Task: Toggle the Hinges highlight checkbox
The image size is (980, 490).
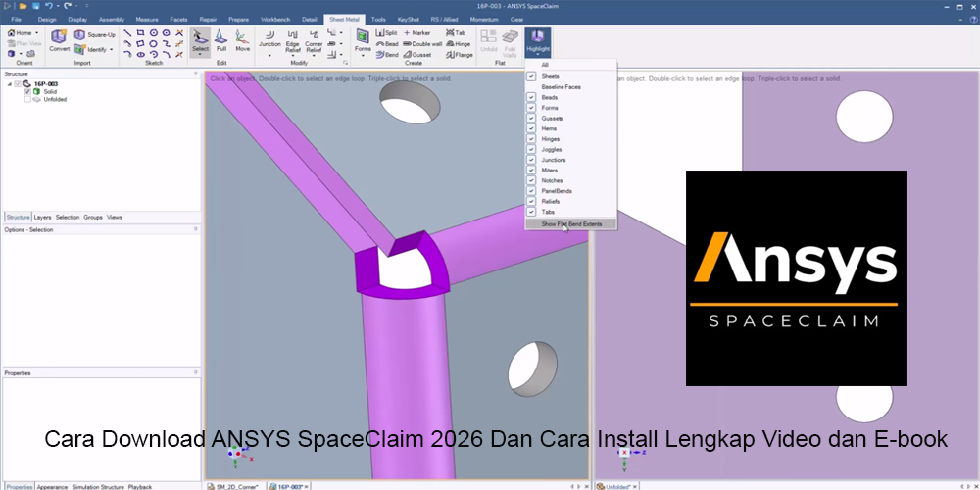Action: coord(531,139)
